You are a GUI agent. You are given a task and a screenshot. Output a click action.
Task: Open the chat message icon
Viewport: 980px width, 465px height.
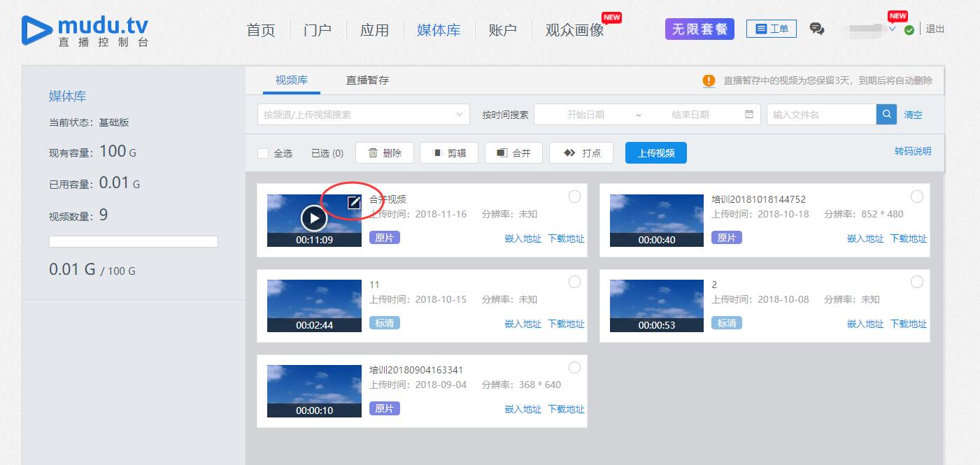pos(816,29)
